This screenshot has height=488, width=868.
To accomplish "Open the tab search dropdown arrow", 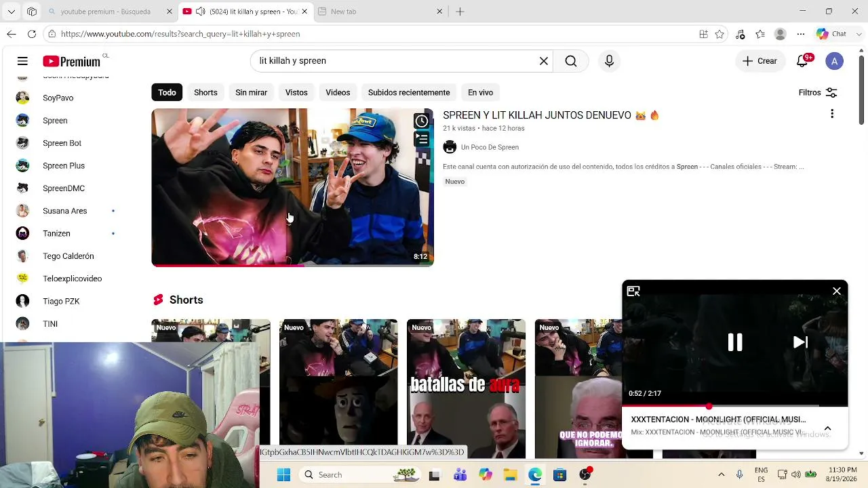I will point(12,12).
